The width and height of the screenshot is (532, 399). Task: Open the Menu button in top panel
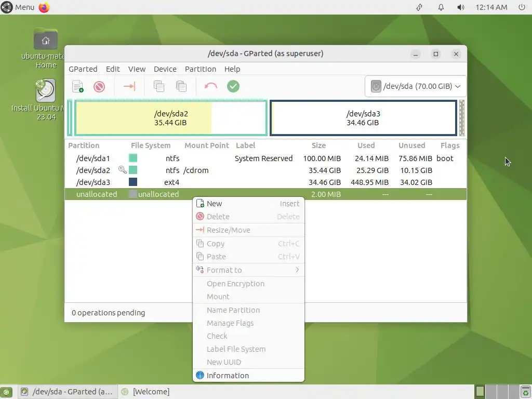click(18, 7)
